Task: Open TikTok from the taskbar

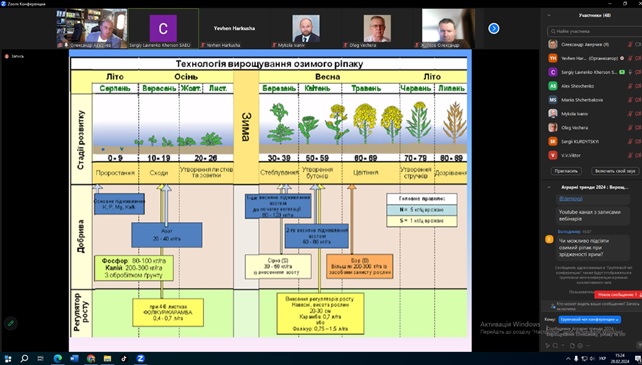Action: 124,358
